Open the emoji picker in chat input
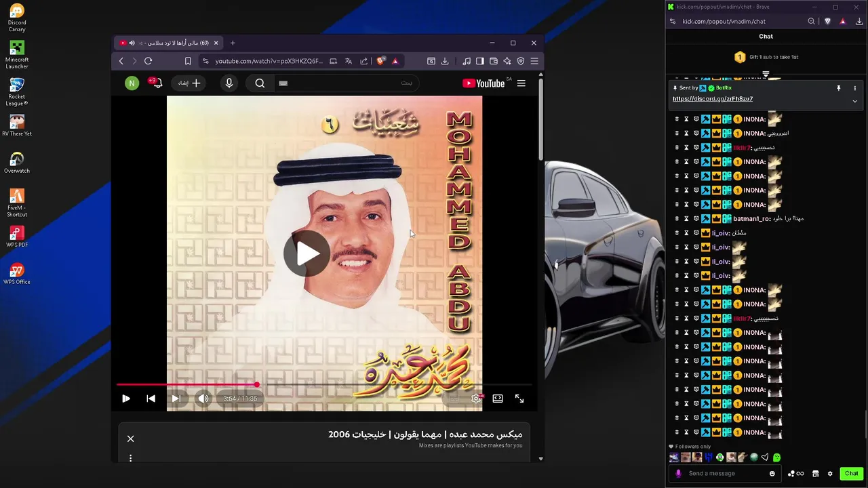This screenshot has height=488, width=868. [x=772, y=473]
